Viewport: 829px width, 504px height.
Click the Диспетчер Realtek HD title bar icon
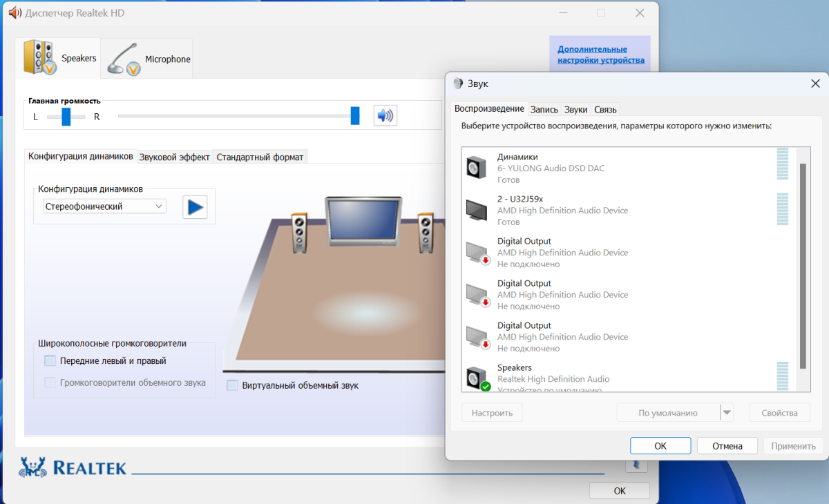[x=15, y=13]
